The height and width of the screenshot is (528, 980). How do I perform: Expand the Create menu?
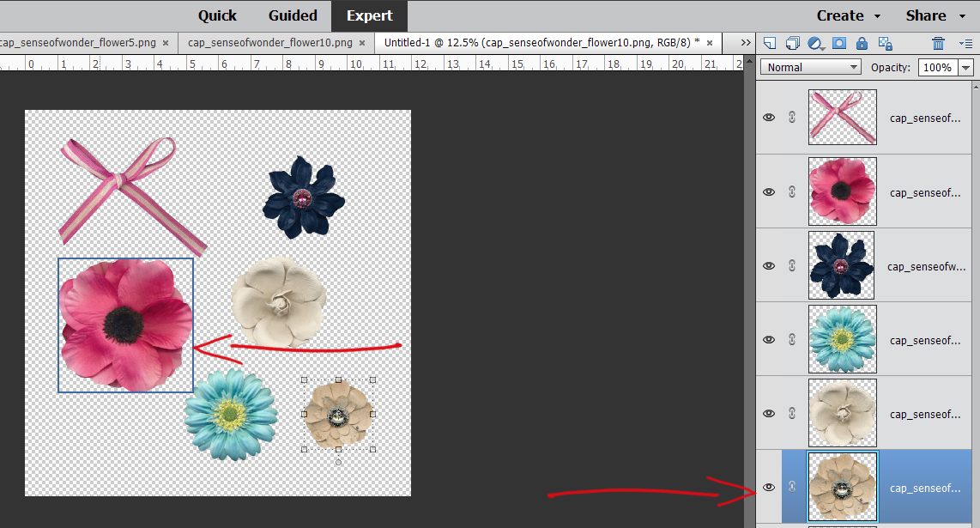coord(848,15)
